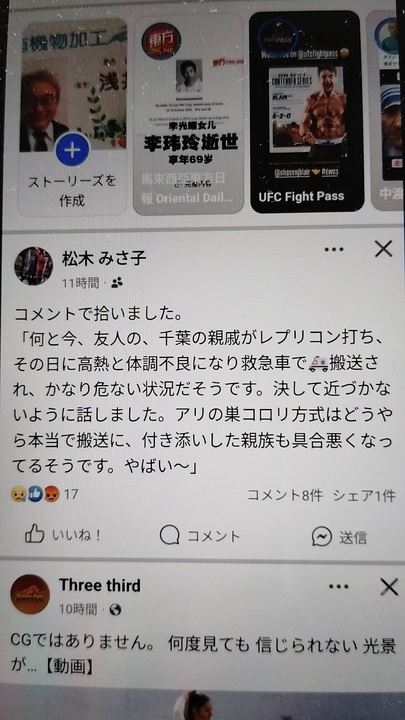Open the UFC Fight Pass story
Screen dimensions: 405x720
coord(306,112)
